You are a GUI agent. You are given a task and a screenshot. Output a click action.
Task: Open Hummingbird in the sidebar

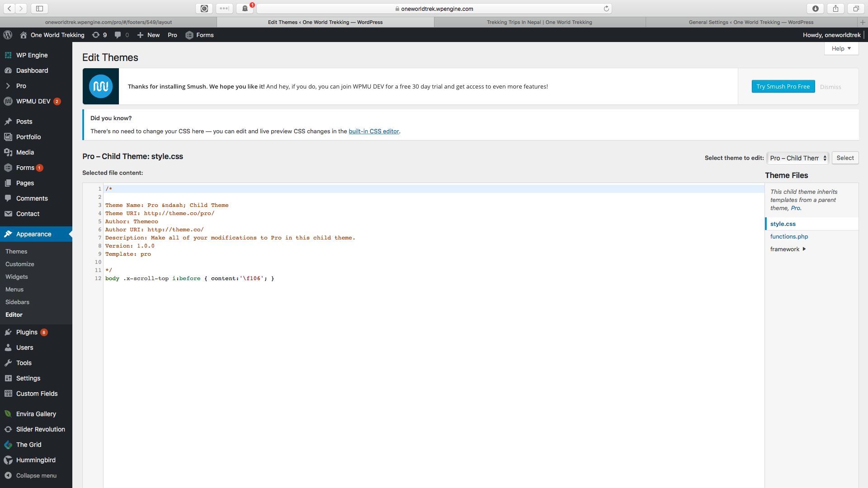tap(36, 460)
